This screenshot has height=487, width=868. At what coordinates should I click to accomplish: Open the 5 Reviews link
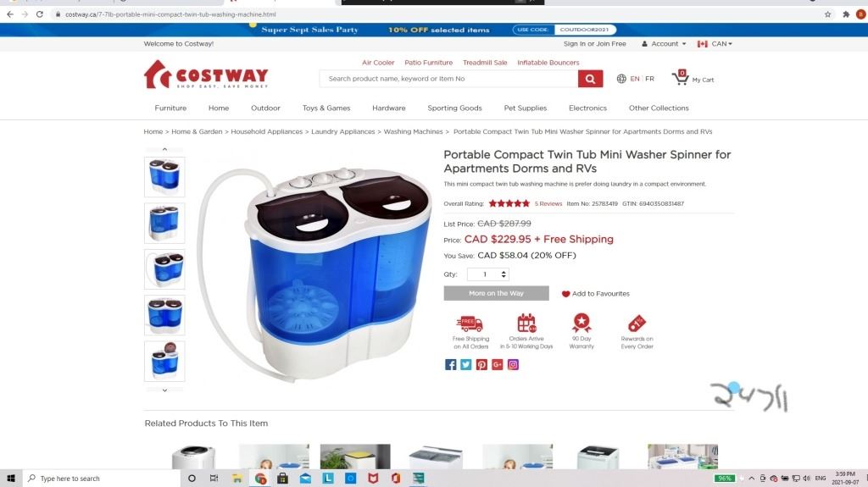(548, 203)
